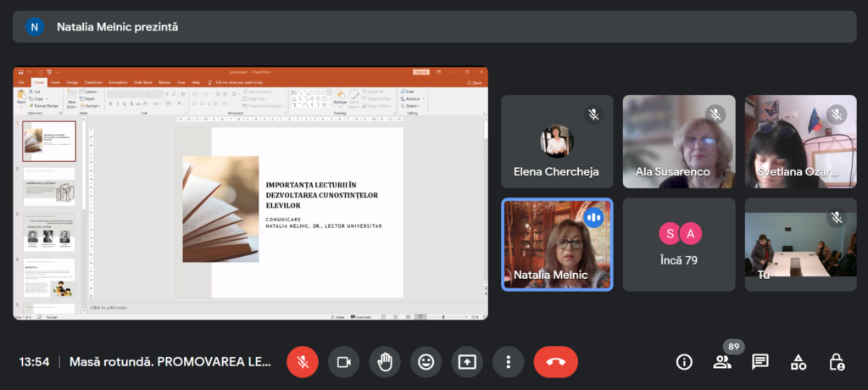Click the 'Masă rotundă' meeting title
868x390 pixels.
click(170, 362)
